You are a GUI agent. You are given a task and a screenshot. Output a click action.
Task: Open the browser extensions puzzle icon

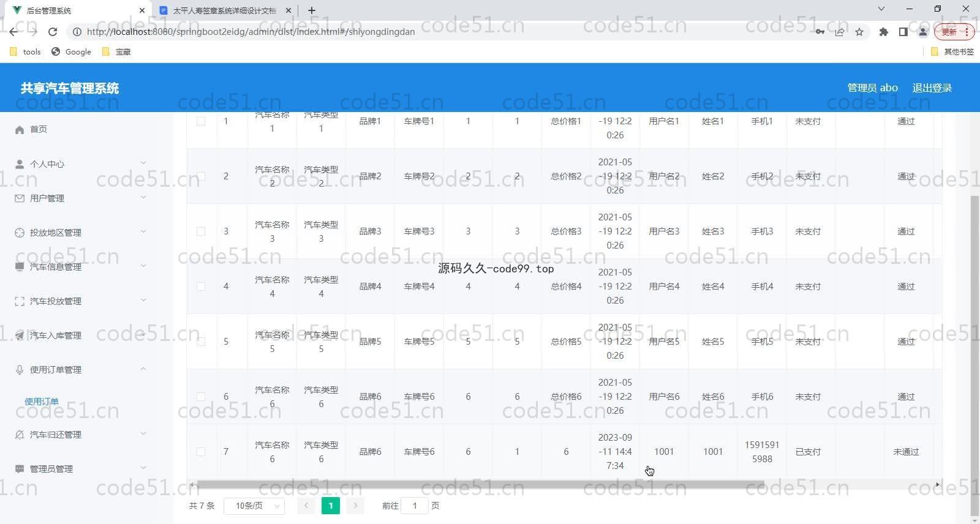point(883,32)
